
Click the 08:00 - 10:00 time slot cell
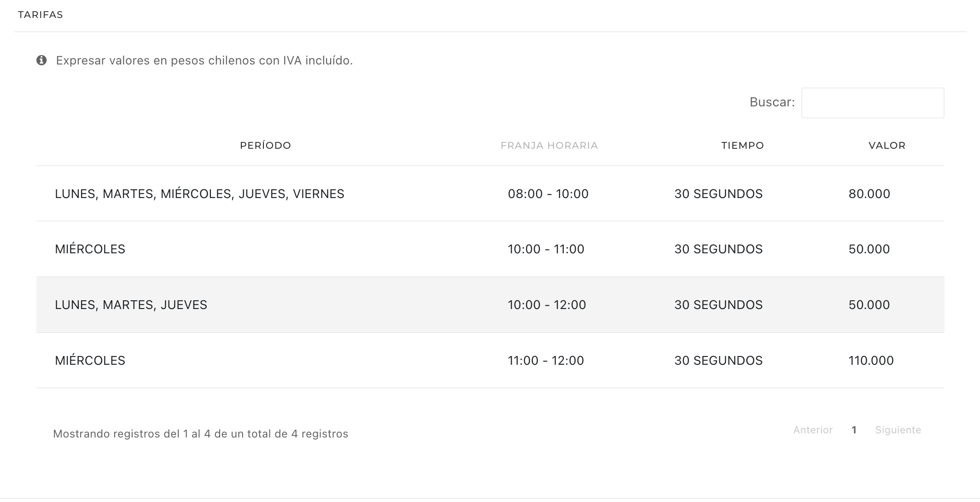[x=548, y=194]
